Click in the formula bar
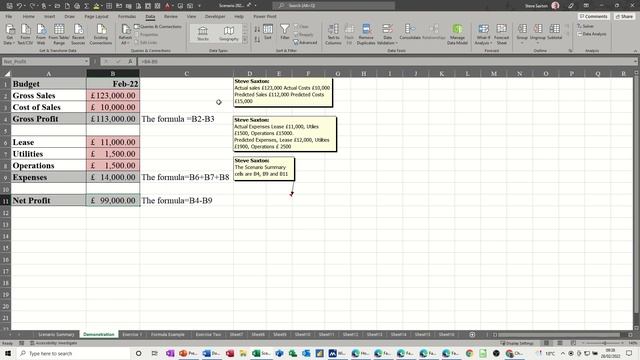The width and height of the screenshot is (640, 360). pos(387,61)
